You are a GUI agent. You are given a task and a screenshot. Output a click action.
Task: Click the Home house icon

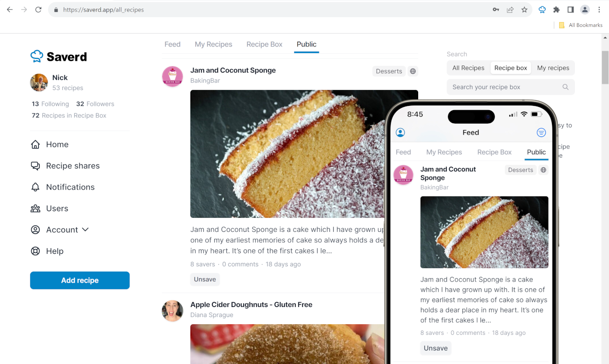pos(35,144)
